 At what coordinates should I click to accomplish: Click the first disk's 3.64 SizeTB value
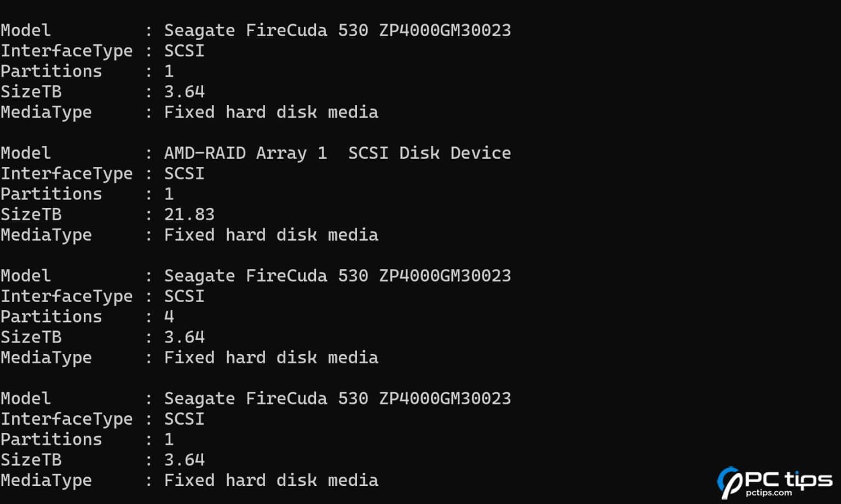pos(185,92)
